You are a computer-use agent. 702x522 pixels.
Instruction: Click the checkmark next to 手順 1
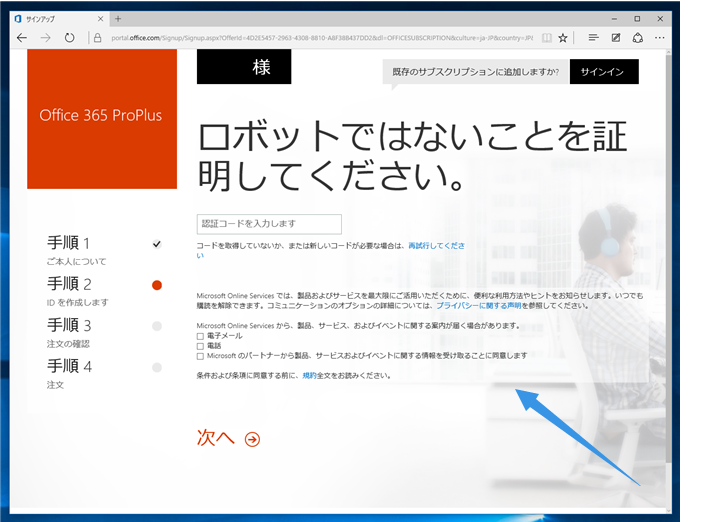(x=157, y=244)
